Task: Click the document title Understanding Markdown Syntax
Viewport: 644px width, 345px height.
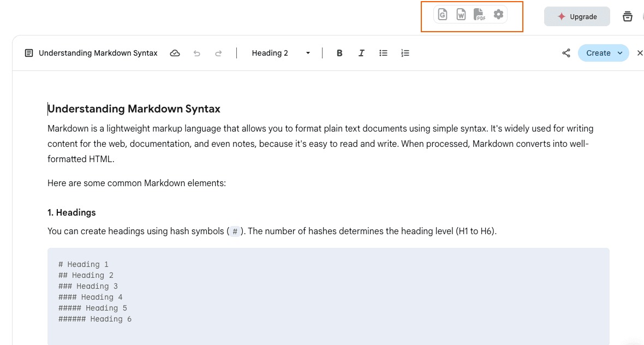Action: click(98, 53)
